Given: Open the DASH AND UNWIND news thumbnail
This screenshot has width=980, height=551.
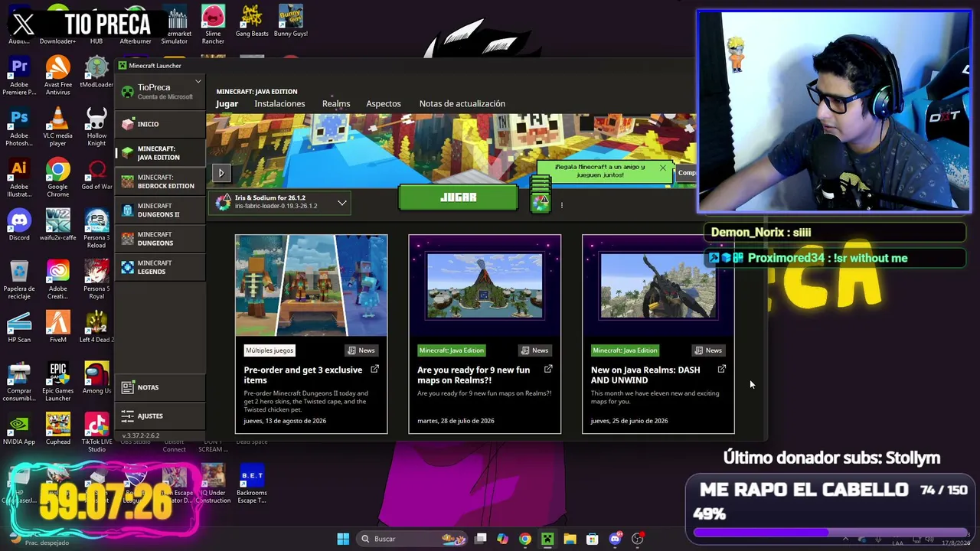Looking at the screenshot, I should (x=658, y=285).
